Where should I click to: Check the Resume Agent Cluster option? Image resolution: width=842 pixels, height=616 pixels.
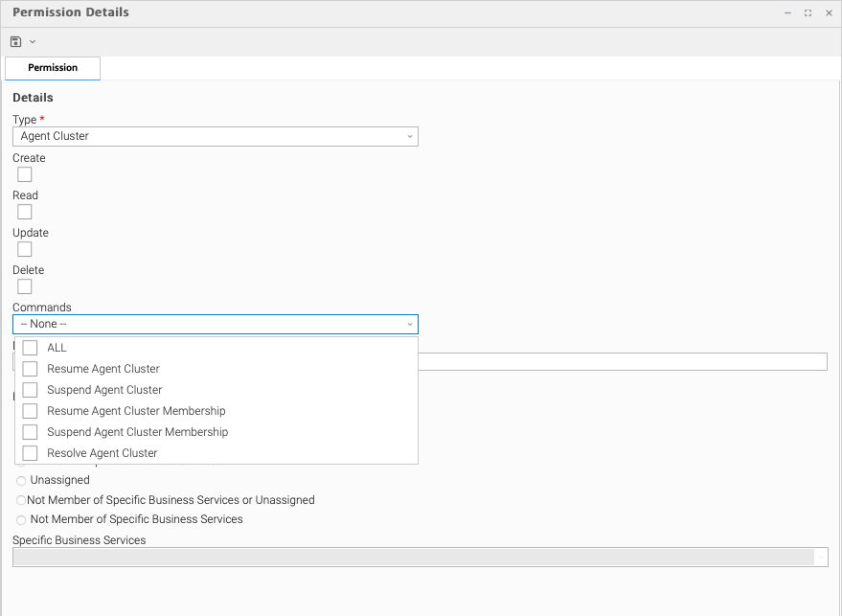[30, 369]
